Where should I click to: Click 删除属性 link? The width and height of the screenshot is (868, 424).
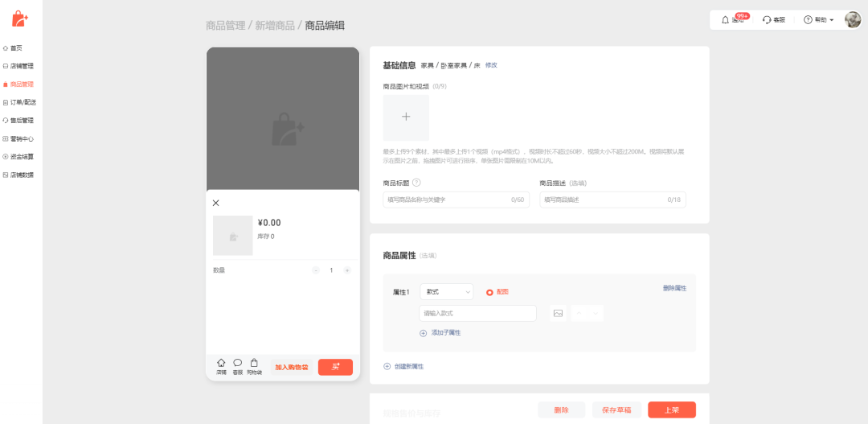(674, 288)
